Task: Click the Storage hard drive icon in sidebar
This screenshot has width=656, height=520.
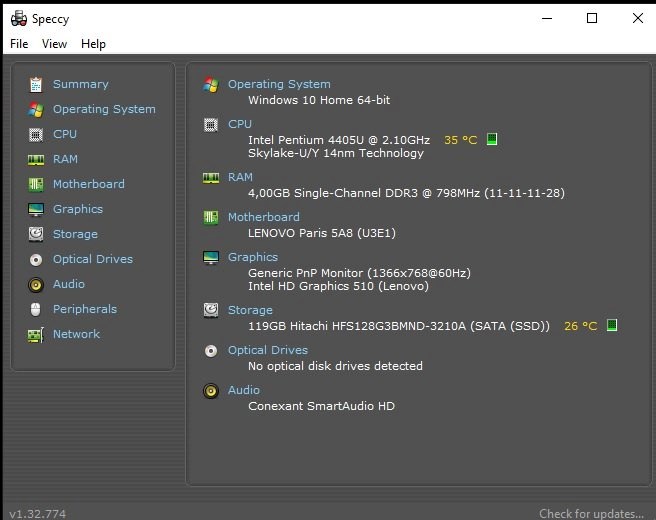Action: (36, 234)
